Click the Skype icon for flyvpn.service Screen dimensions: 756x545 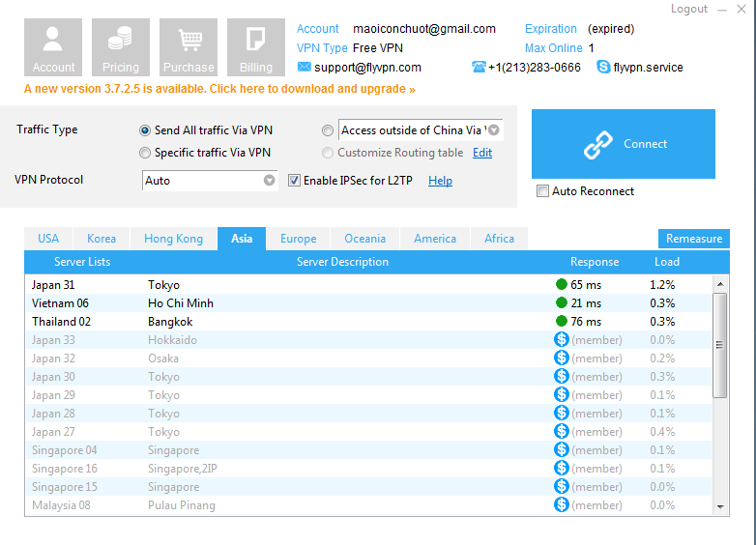pyautogui.click(x=603, y=68)
